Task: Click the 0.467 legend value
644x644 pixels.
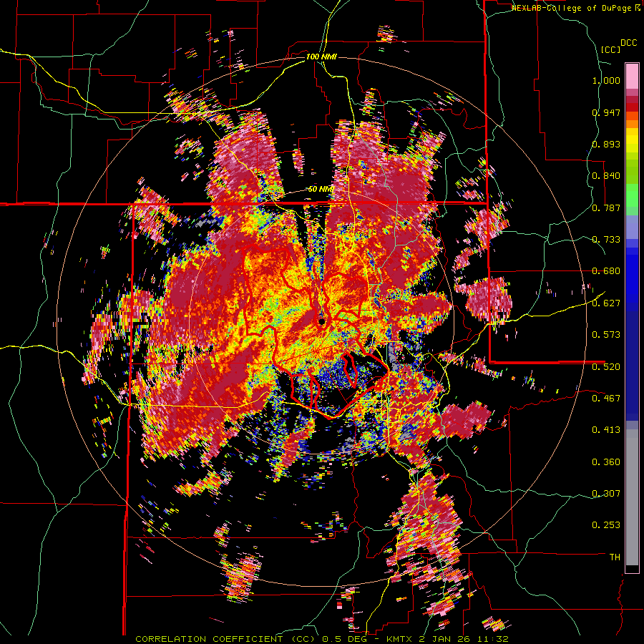Action: pyautogui.click(x=606, y=398)
